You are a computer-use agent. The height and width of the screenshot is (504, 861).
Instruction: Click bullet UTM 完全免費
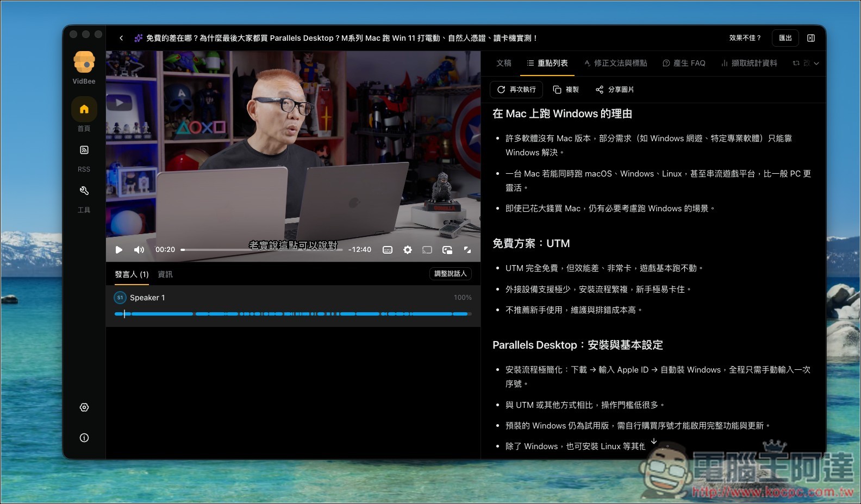tap(604, 268)
